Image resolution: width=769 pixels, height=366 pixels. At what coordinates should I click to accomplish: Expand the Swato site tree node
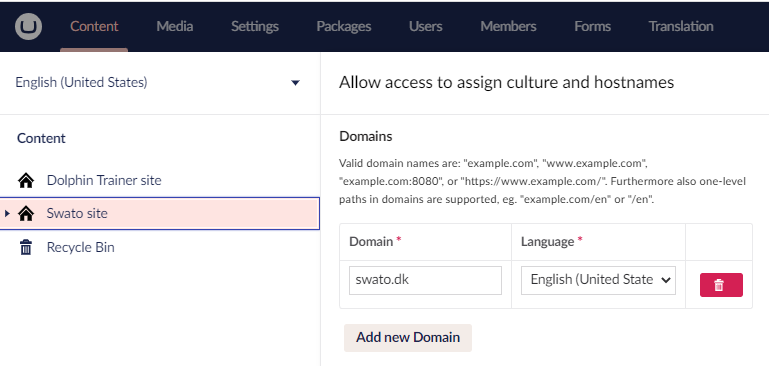(7, 213)
